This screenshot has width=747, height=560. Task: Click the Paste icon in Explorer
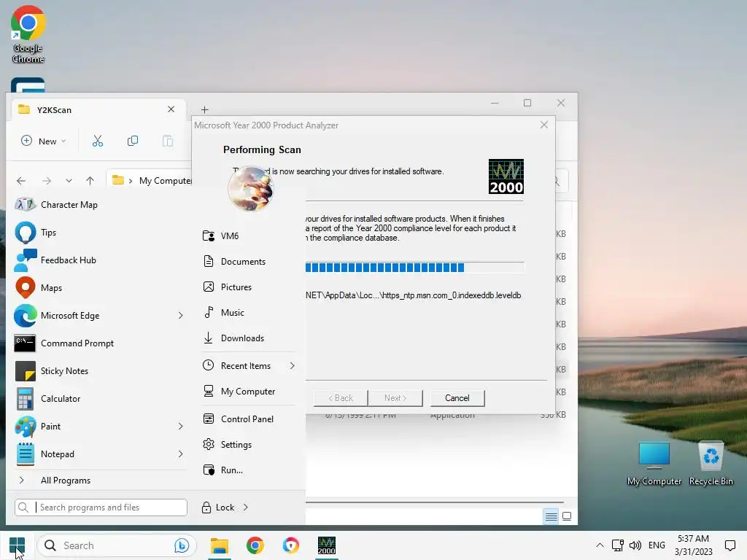tap(168, 141)
